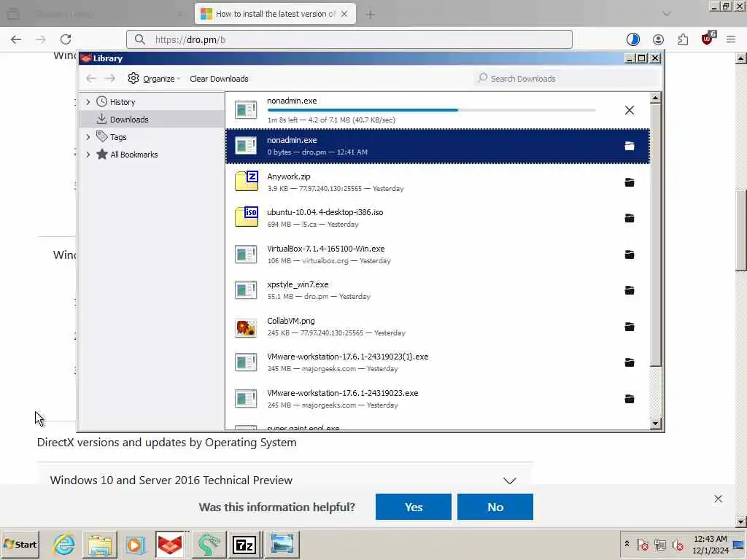Select the CollabVM.png download entry

438,327
